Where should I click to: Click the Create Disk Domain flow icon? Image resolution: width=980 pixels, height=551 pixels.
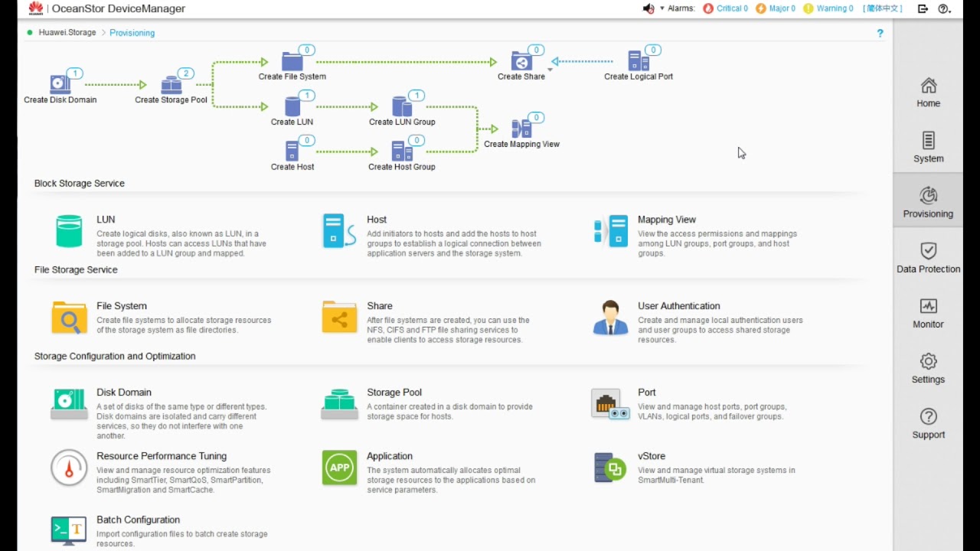60,83
